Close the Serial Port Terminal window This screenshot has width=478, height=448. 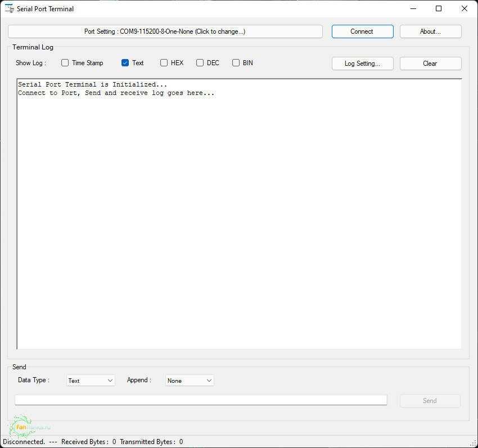[464, 8]
